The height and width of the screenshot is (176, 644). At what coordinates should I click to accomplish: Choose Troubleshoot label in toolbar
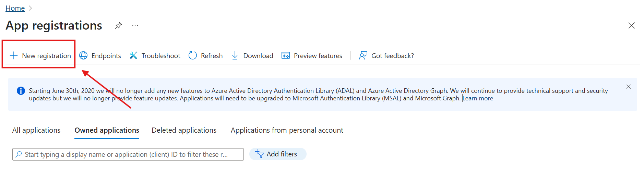point(161,56)
